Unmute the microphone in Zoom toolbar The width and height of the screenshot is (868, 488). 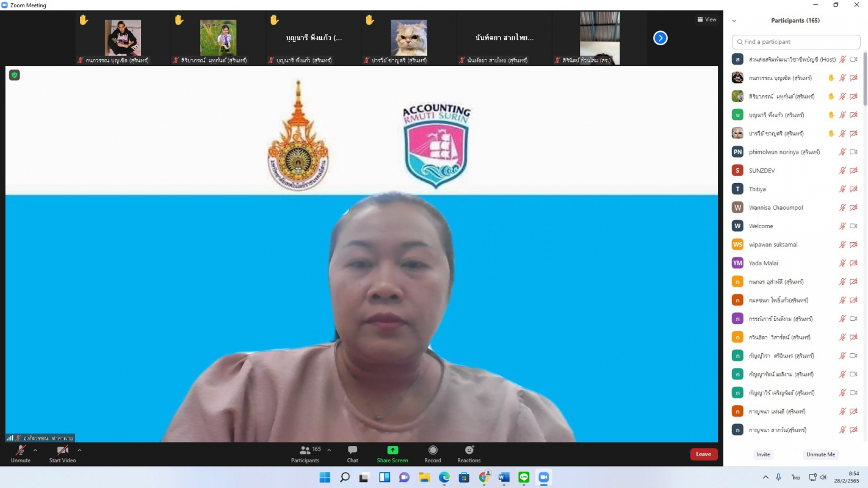pos(20,454)
